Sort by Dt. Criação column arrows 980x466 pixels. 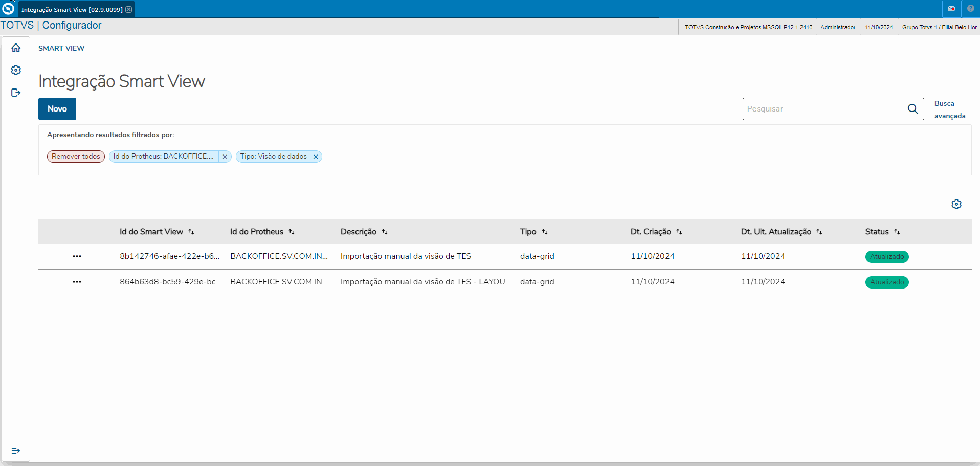click(679, 232)
